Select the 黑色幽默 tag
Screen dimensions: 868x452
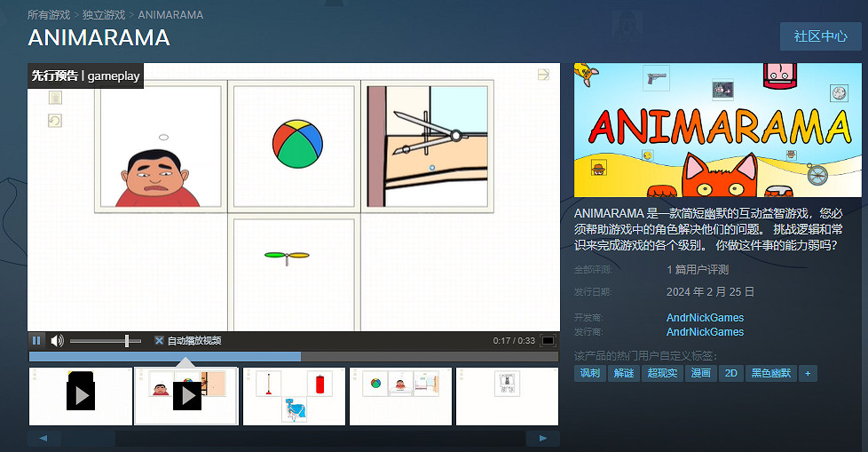[770, 373]
